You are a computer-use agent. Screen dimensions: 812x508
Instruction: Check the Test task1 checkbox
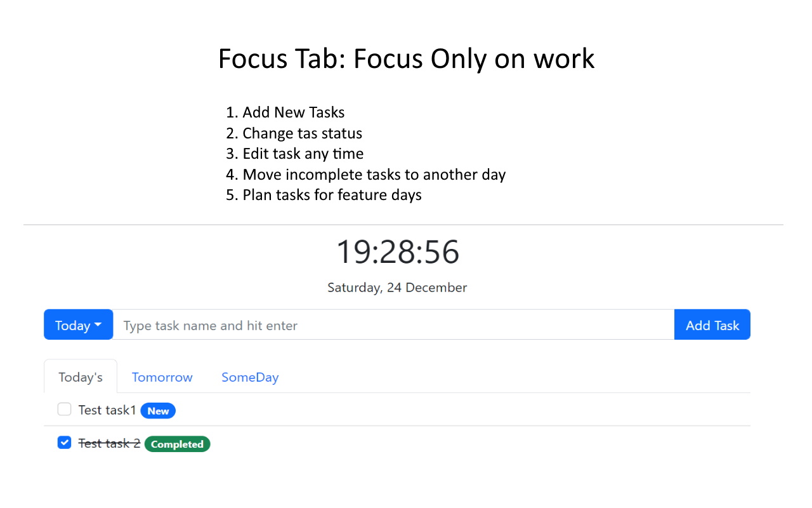(64, 410)
